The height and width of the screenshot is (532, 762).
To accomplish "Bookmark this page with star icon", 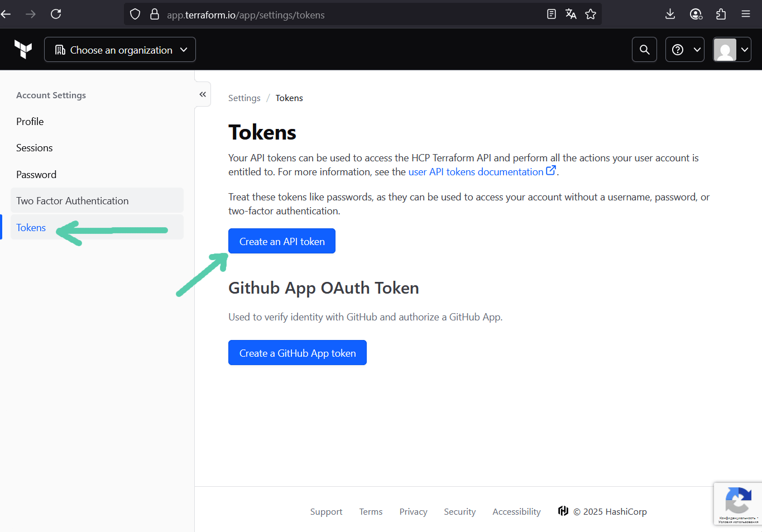I will point(591,15).
